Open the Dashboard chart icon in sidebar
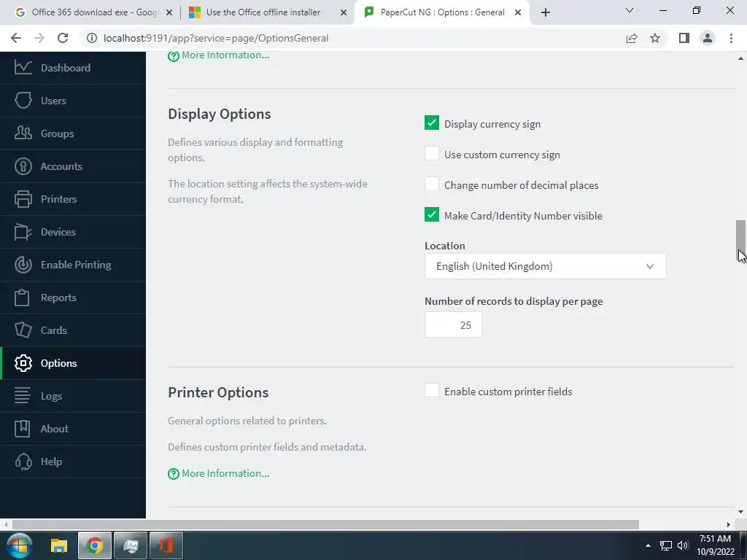Viewport: 747px width, 560px height. [23, 67]
